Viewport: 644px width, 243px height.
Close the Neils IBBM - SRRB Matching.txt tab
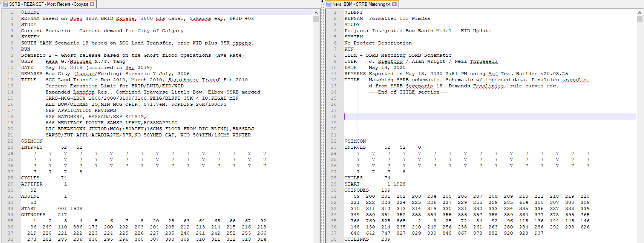(x=394, y=4)
